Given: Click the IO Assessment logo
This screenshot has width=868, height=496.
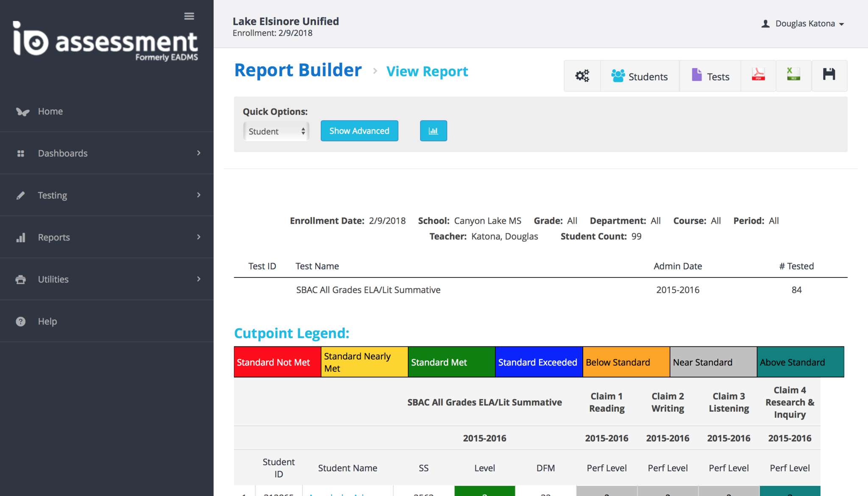Looking at the screenshot, I should point(106,42).
